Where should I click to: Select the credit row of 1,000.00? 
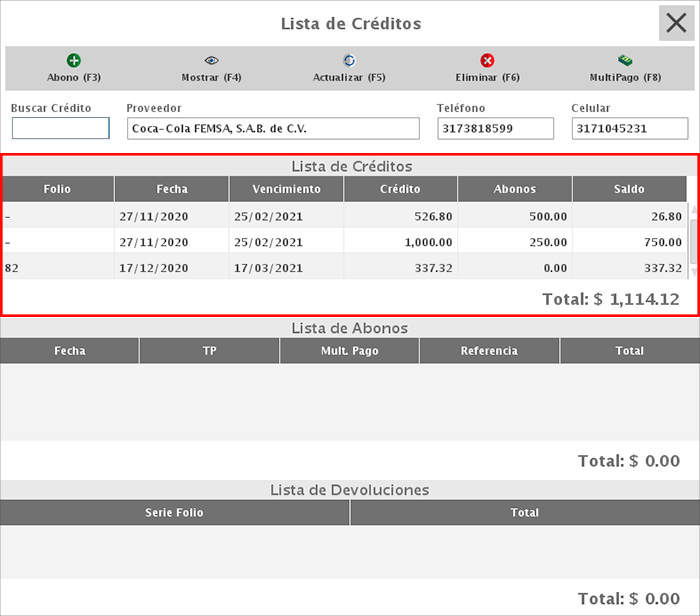tap(344, 242)
